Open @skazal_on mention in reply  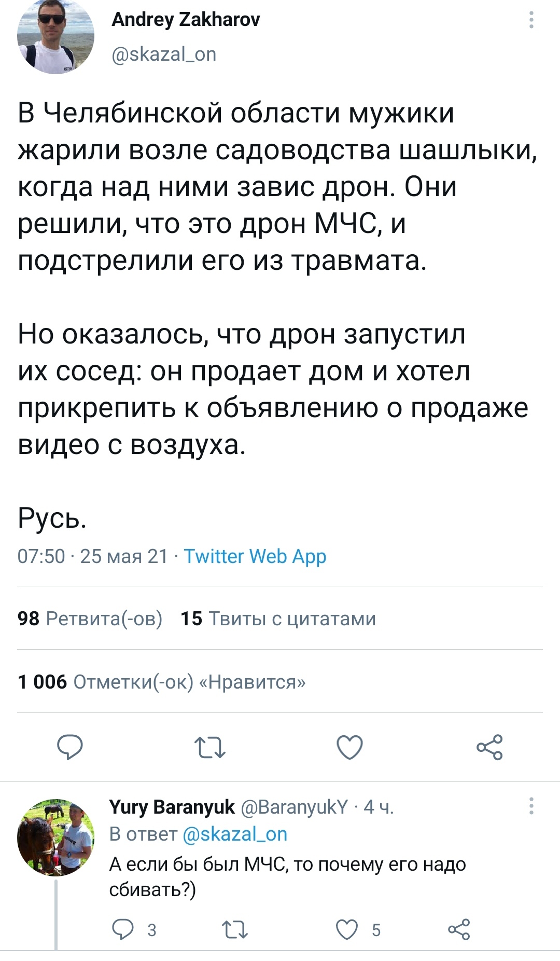click(235, 834)
